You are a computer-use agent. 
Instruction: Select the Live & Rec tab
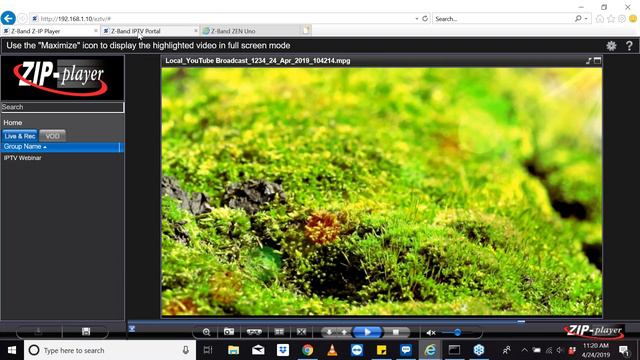pos(20,136)
